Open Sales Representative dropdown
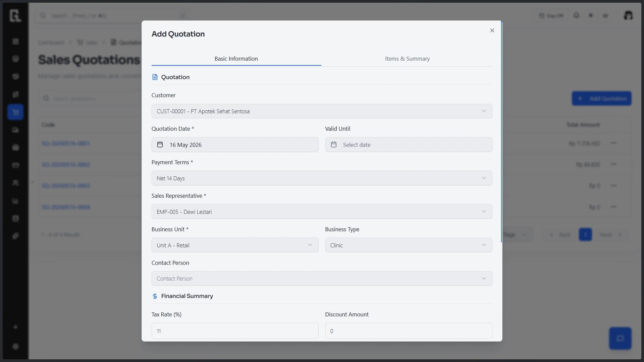 tap(322, 212)
